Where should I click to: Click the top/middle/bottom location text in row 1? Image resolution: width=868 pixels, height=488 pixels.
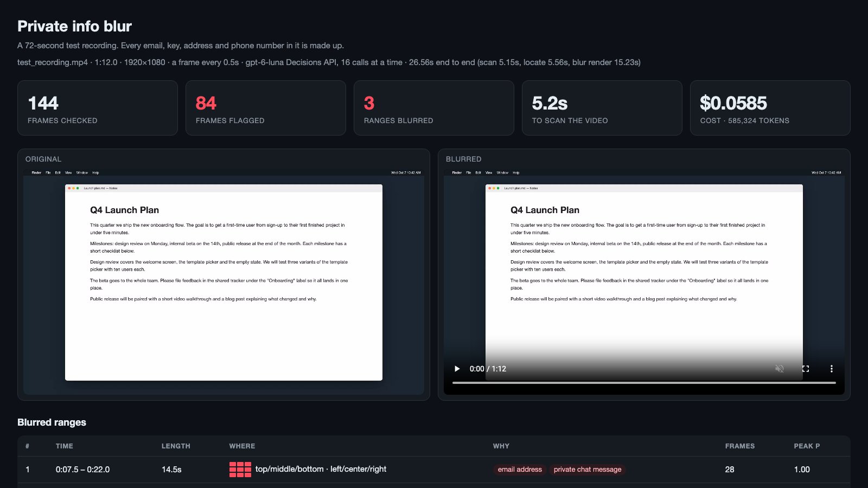321,469
